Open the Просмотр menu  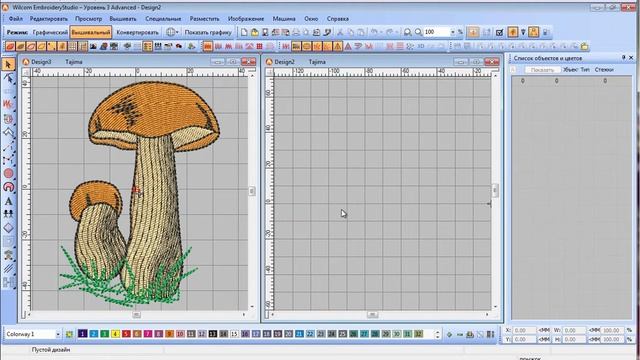coord(89,19)
